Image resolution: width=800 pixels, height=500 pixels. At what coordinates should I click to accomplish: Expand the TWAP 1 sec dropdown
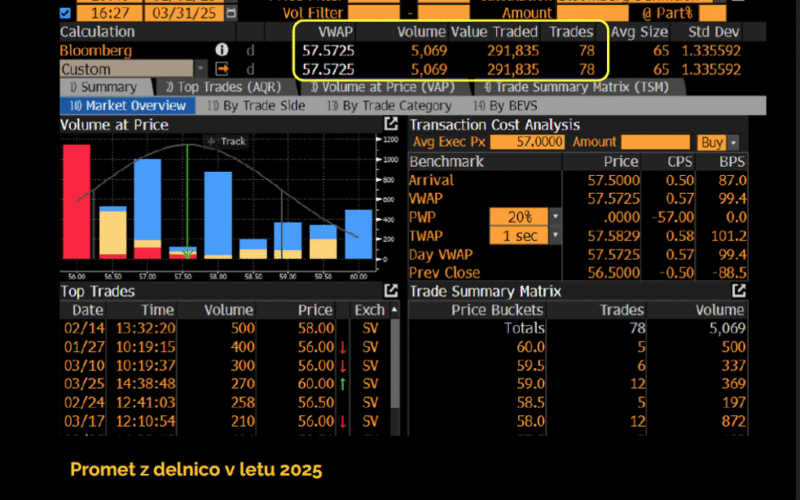point(555,236)
